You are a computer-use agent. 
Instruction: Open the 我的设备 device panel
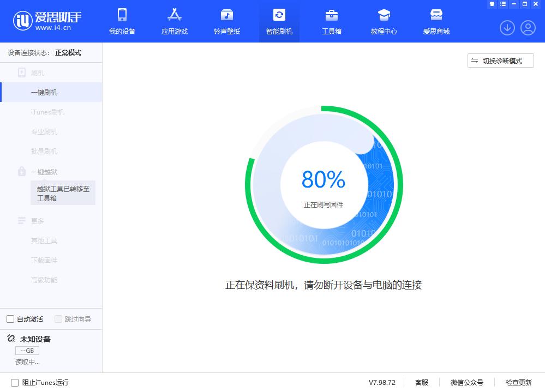point(122,21)
